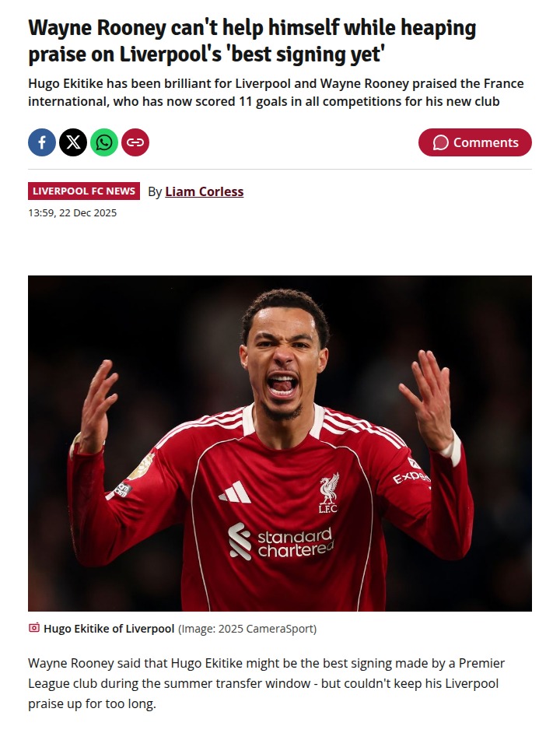560x747 pixels.
Task: Share the article on Facebook
Action: (x=42, y=142)
